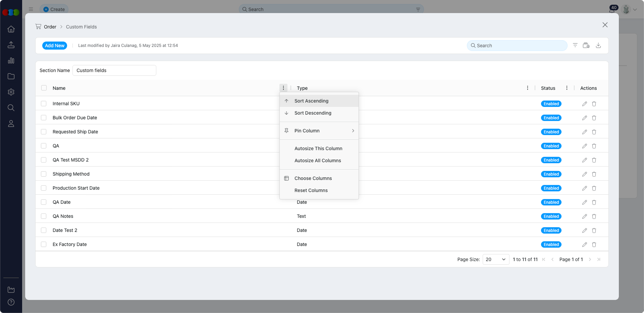The height and width of the screenshot is (313, 644).
Task: Open the filter icon near the search bar
Action: click(x=575, y=45)
